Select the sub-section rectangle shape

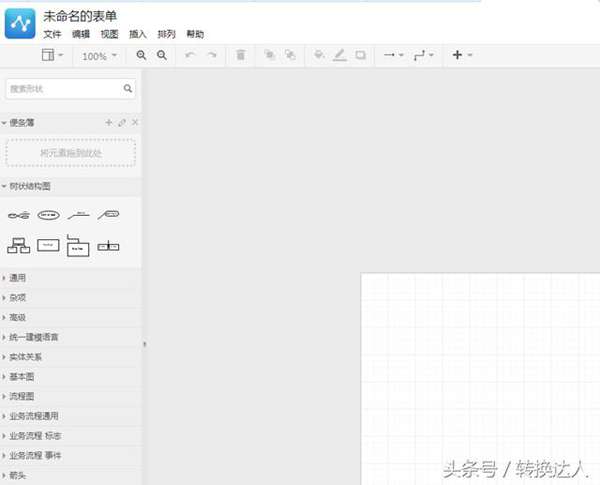[78, 245]
